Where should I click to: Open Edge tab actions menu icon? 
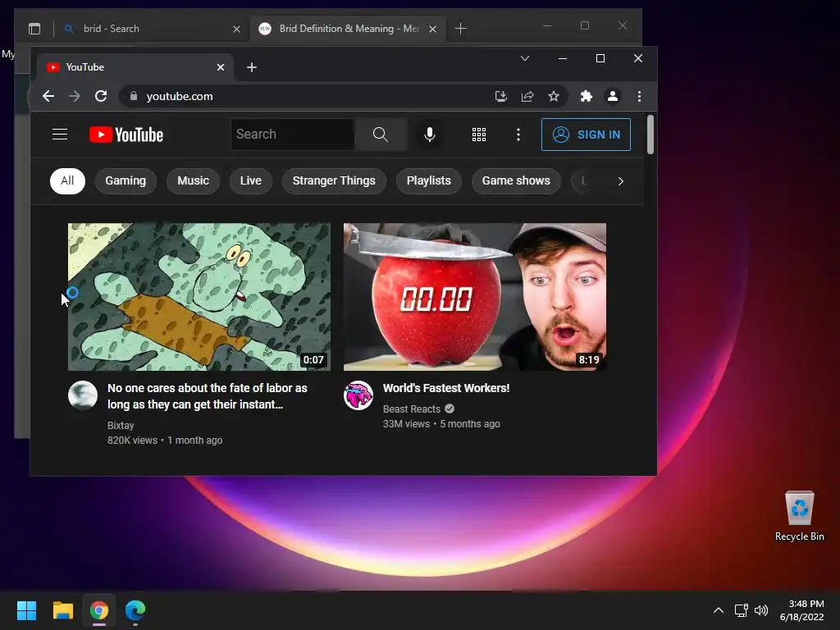tap(34, 29)
